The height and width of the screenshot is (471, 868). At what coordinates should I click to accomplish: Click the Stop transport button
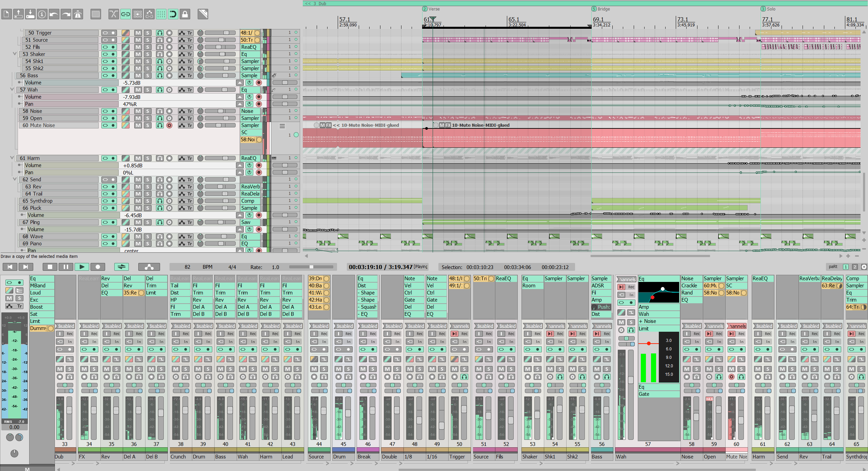(x=50, y=267)
